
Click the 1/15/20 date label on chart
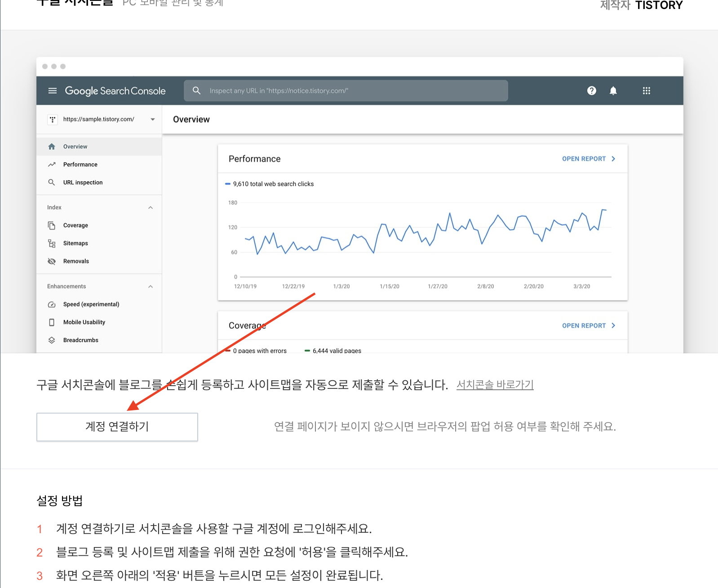(390, 286)
